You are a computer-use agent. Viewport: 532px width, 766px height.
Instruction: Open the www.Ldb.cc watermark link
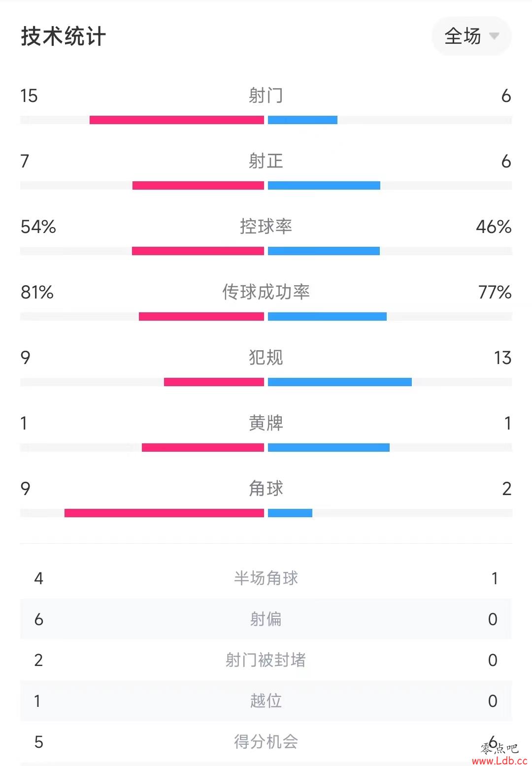pyautogui.click(x=499, y=760)
